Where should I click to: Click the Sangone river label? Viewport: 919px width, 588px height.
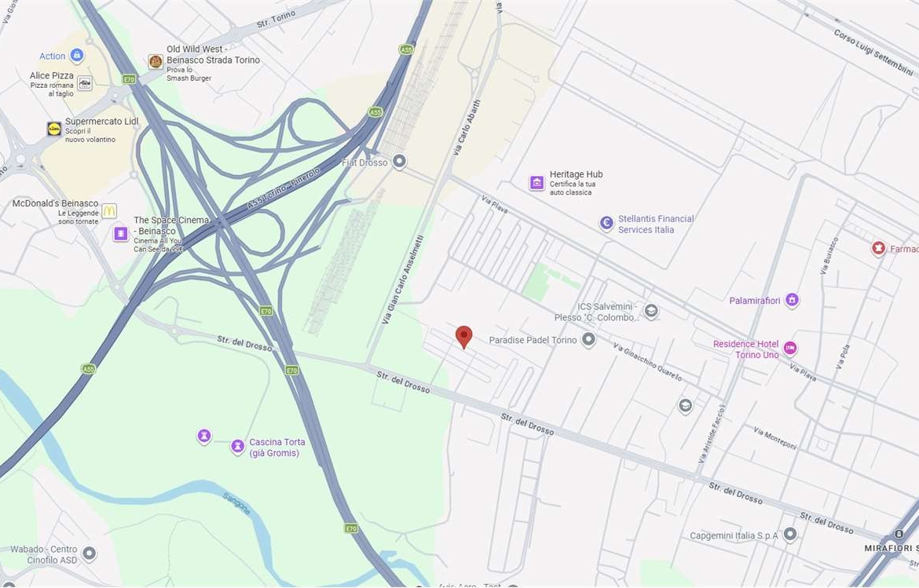[x=236, y=504]
